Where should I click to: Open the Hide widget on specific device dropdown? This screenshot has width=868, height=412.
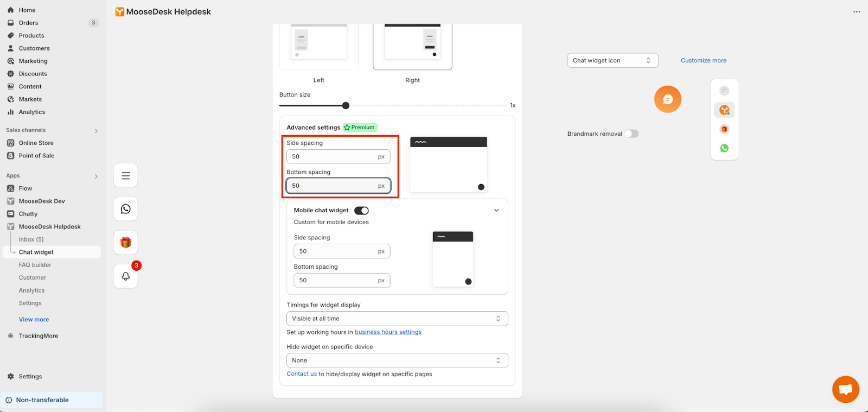tap(397, 360)
